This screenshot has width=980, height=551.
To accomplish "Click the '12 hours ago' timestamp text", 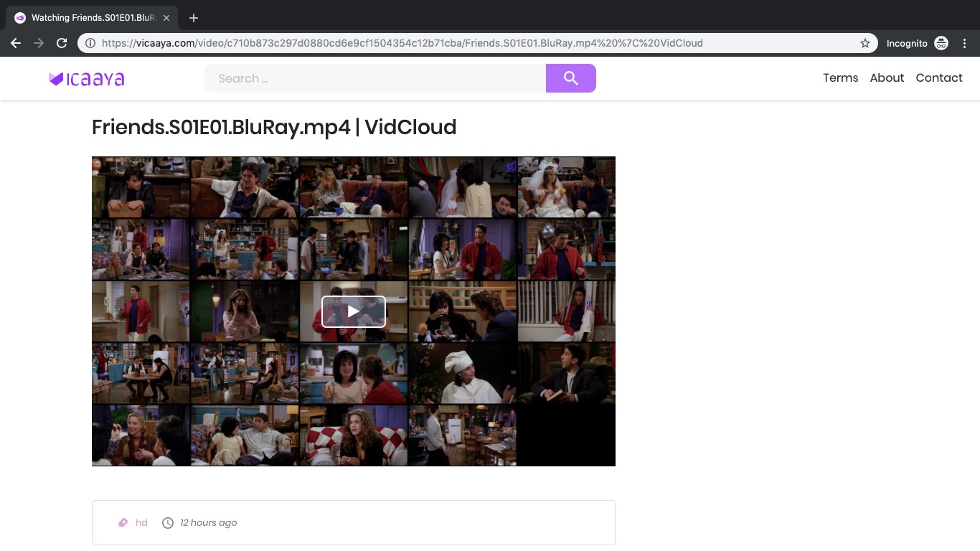I will point(208,523).
